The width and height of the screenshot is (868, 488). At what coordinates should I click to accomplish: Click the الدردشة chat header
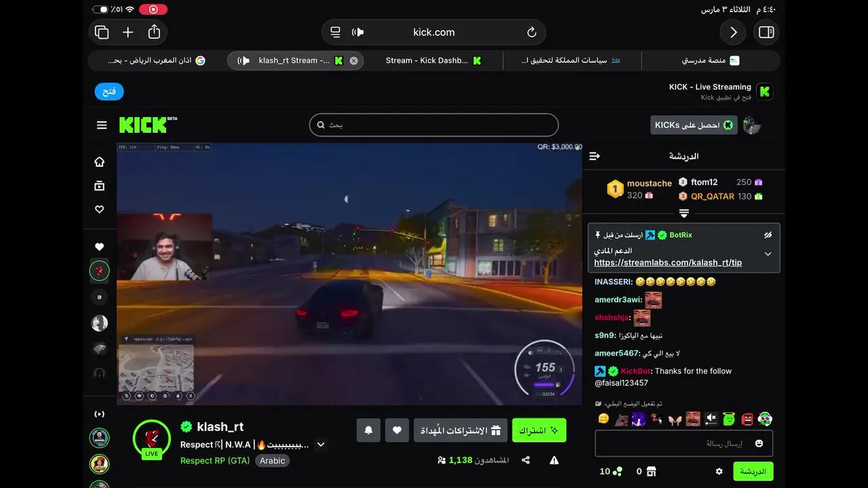tap(684, 156)
